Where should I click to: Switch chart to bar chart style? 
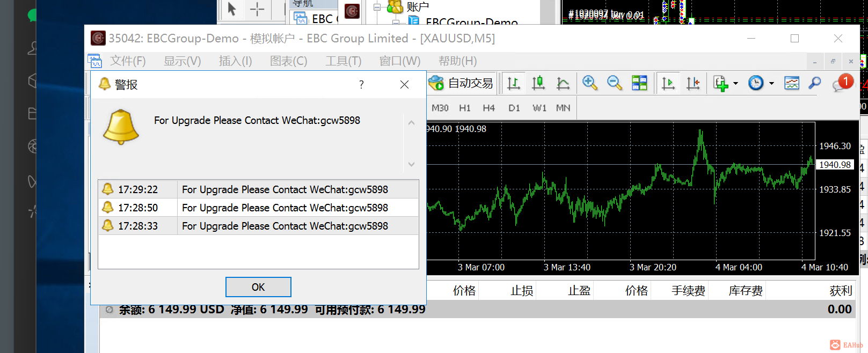tap(514, 83)
